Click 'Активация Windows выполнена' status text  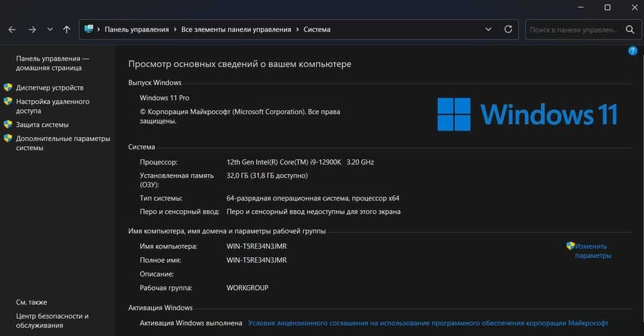(191, 323)
